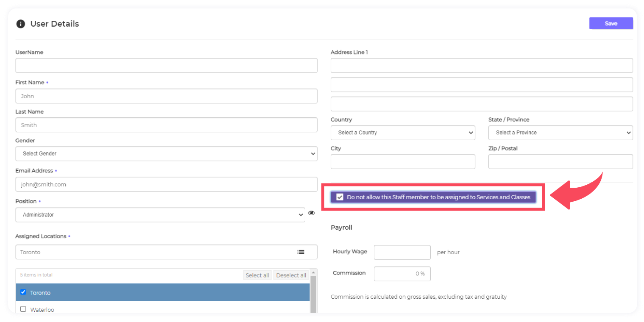Click the Zip / Postal field
Screen dimensions: 644x322
(560, 161)
